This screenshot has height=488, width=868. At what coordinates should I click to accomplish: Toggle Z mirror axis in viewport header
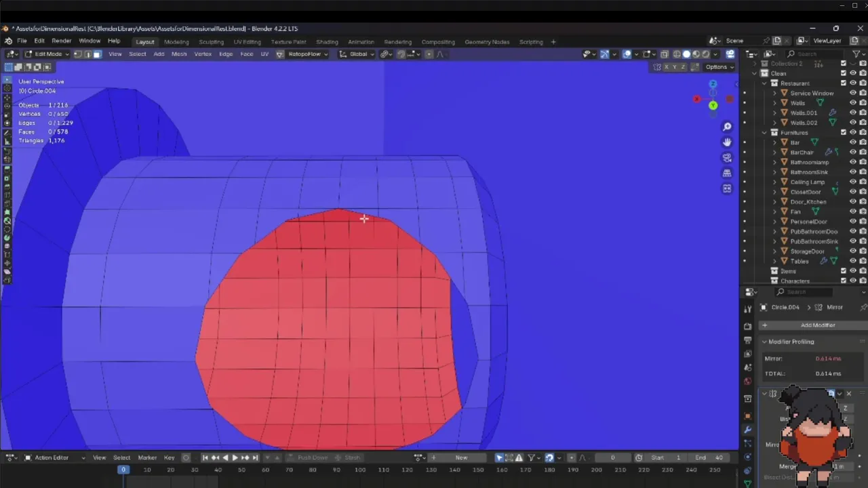tap(684, 67)
